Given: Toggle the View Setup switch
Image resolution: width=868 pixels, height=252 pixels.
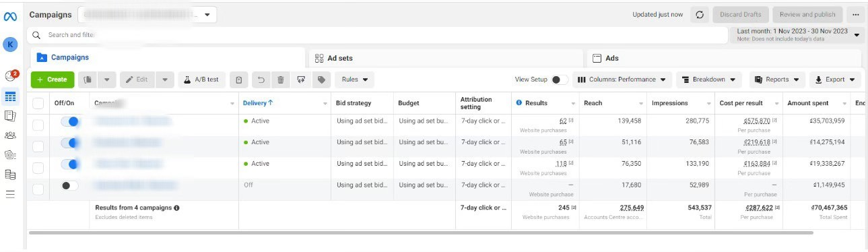Looking at the screenshot, I should [x=560, y=80].
